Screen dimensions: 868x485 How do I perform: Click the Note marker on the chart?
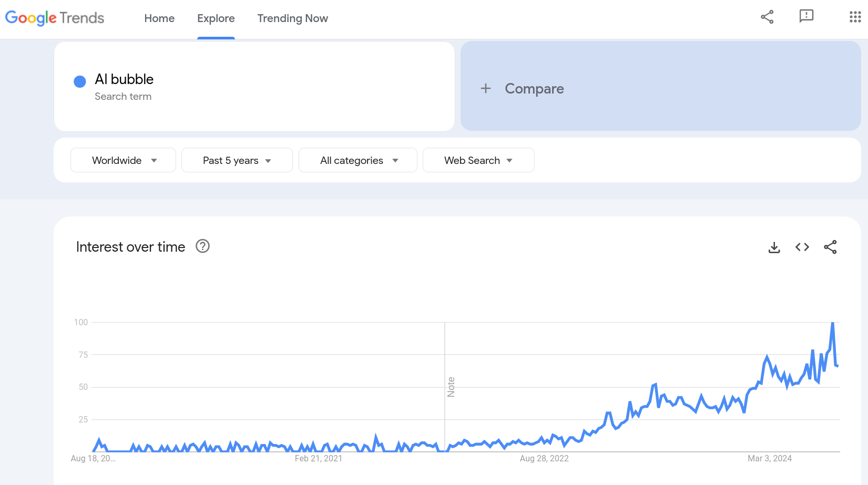[x=451, y=387]
